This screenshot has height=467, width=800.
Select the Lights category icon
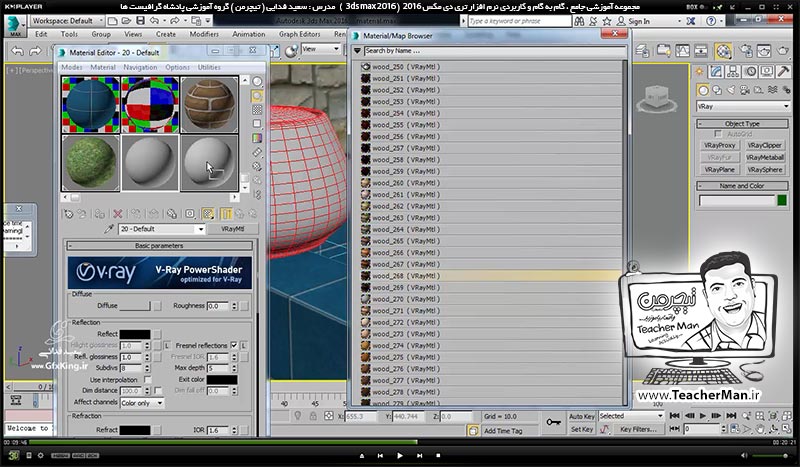tap(731, 90)
